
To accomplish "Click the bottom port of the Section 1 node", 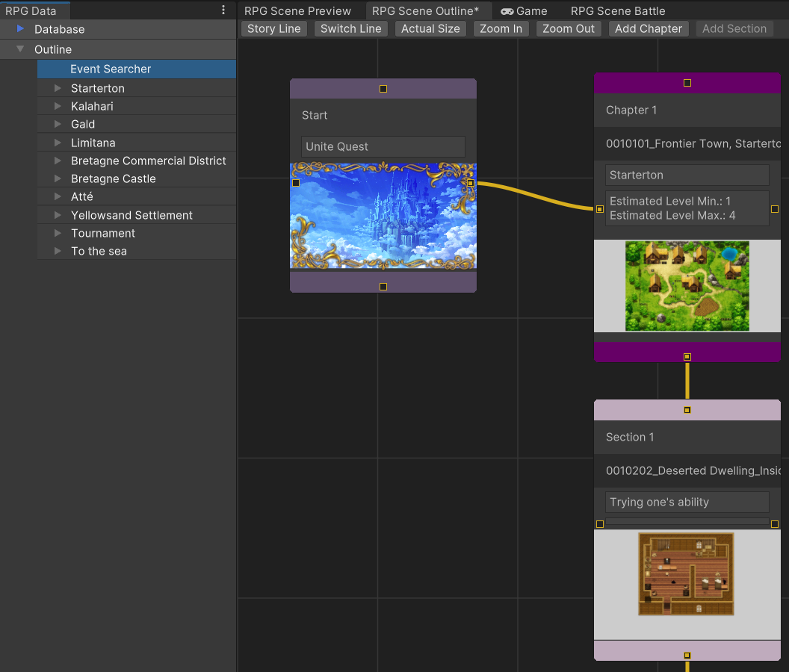I will click(x=687, y=656).
